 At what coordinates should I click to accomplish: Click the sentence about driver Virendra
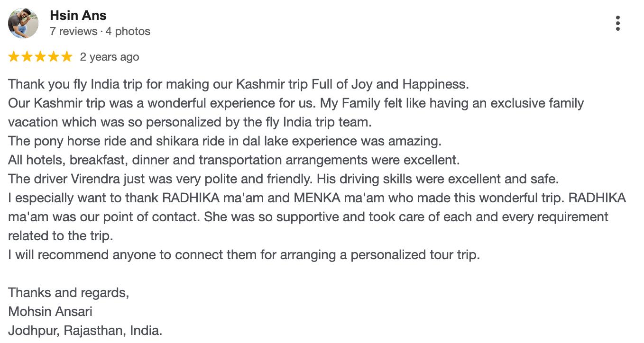(284, 179)
